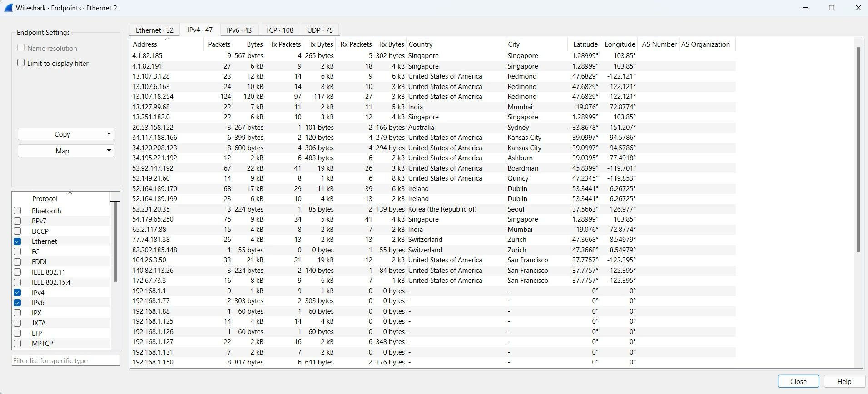The height and width of the screenshot is (394, 868).
Task: Select the JXTA protocol row label
Action: coord(39,323)
